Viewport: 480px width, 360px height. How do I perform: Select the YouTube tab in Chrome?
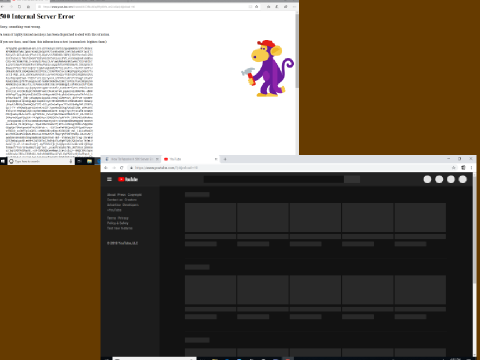pos(191,159)
